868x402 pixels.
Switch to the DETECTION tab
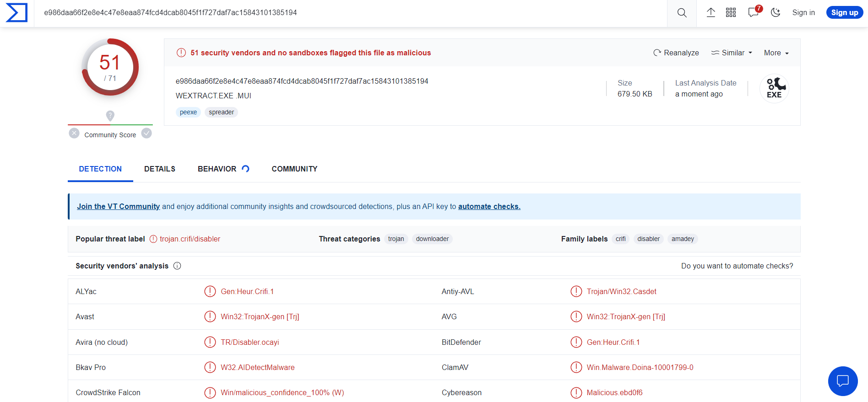100,169
